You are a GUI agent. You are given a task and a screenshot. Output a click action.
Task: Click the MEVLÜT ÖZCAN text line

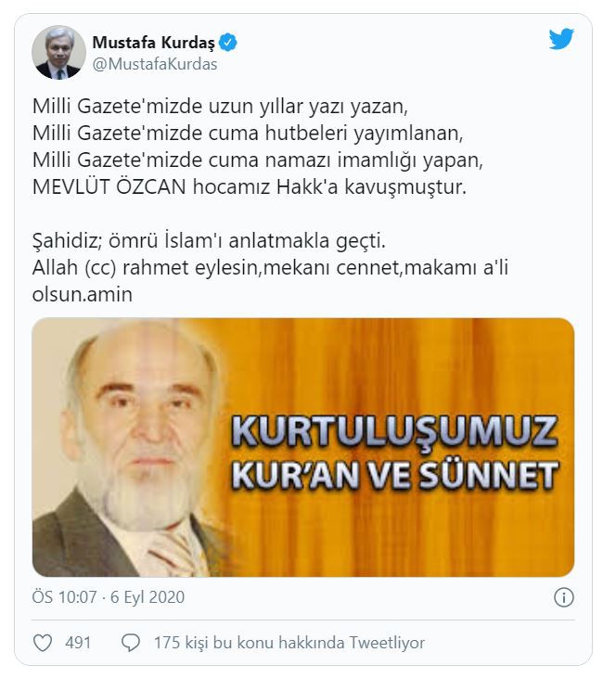point(250,187)
